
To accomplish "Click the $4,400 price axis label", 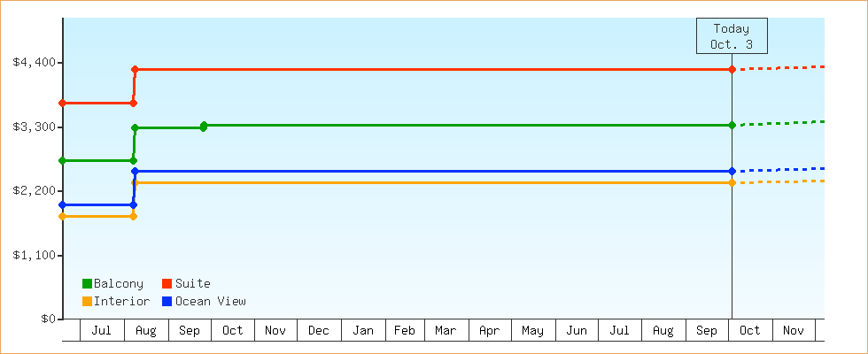I will coord(33,62).
